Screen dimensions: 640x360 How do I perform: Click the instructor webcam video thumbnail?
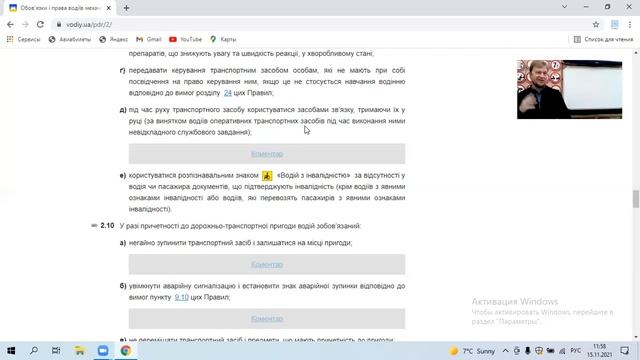569,89
